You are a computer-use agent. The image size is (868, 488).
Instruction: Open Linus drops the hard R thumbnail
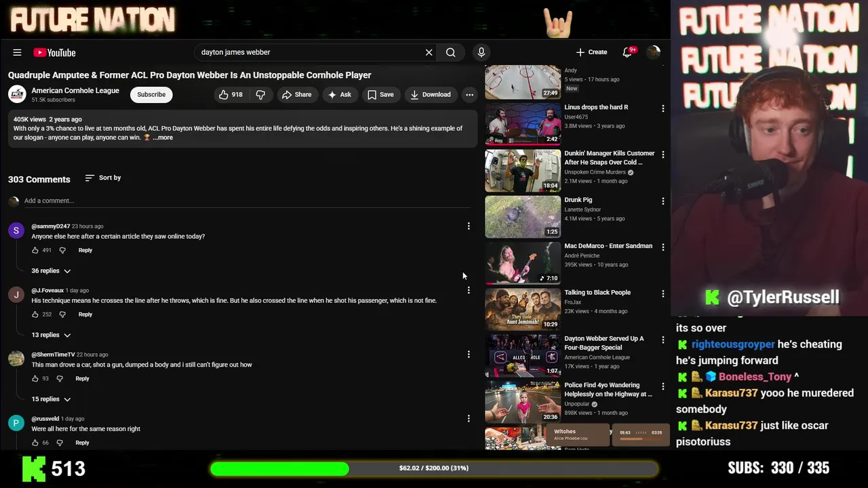(x=523, y=124)
